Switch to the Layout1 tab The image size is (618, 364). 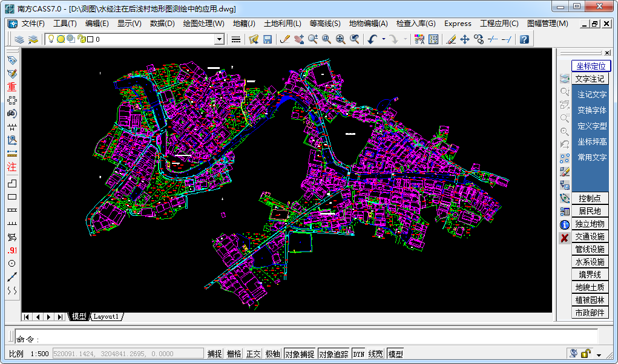[x=106, y=316]
